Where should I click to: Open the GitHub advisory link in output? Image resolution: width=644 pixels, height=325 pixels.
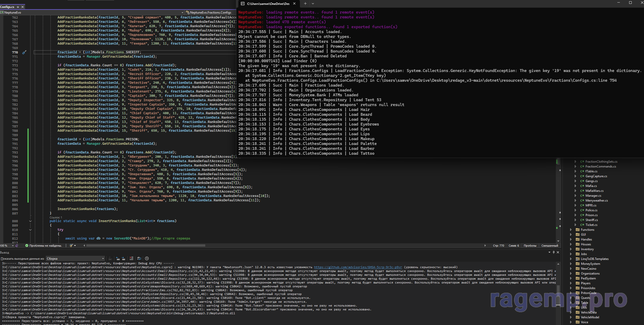358,267
